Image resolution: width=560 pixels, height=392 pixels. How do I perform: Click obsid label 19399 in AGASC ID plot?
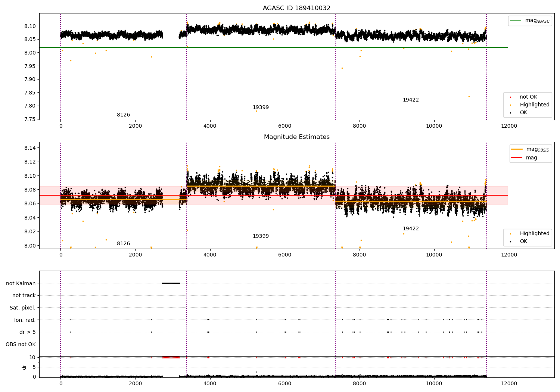pyautogui.click(x=261, y=108)
